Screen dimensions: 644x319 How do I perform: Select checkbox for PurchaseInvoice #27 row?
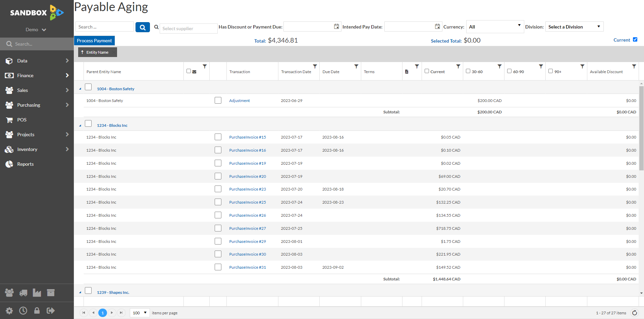tap(218, 228)
